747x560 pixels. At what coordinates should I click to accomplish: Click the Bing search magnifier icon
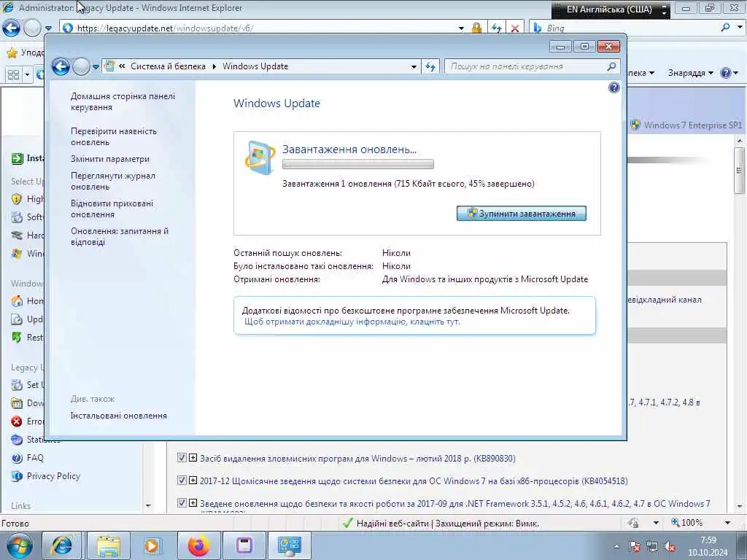tap(725, 28)
